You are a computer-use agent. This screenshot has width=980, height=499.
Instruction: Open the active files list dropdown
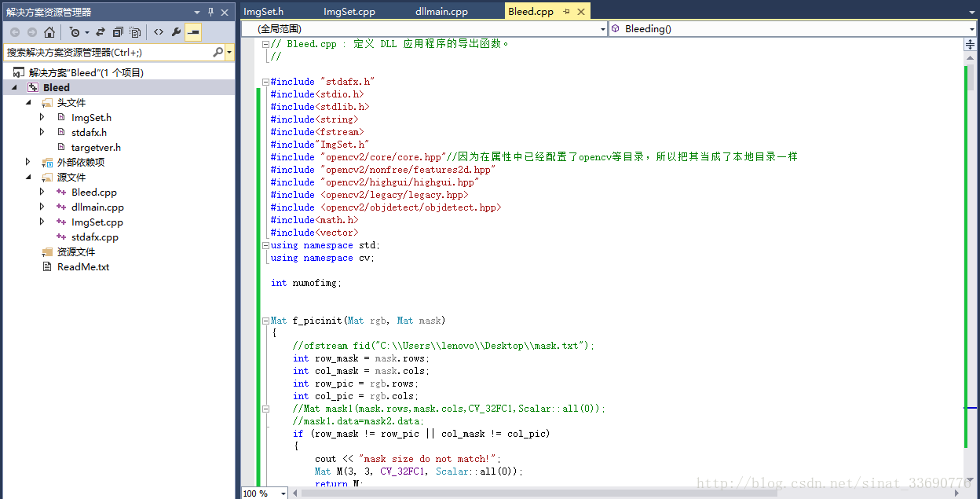point(971,11)
